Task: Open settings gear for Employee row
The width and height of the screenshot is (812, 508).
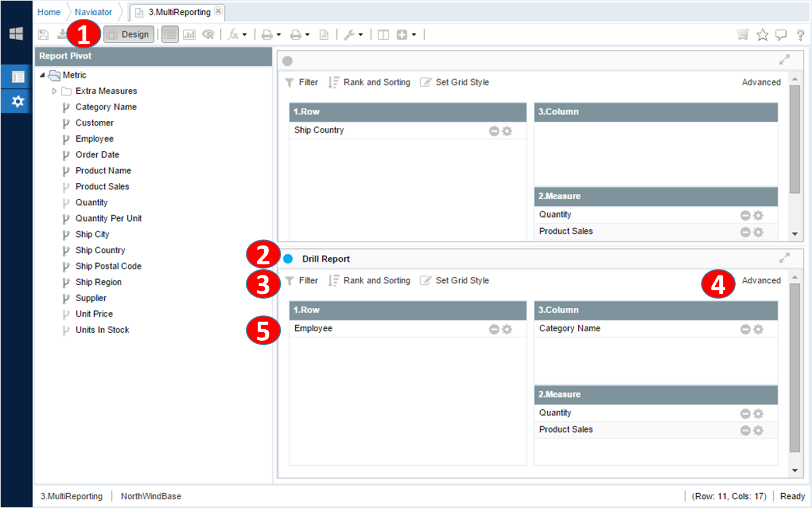Action: pos(507,329)
